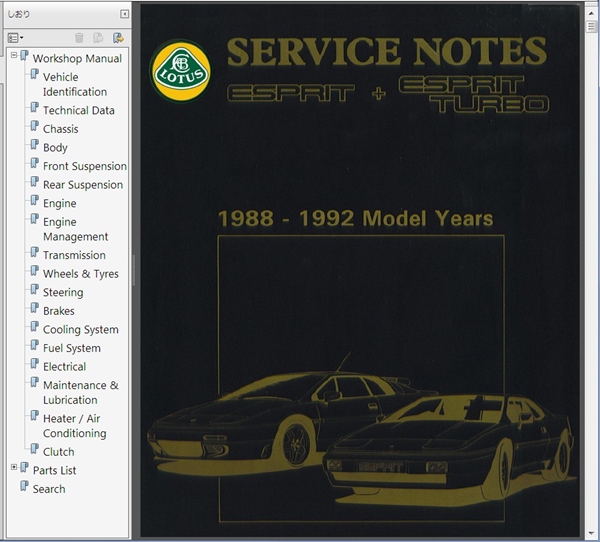Open the Workshop Manual bookmark
Screen dimensions: 600x542
coord(77,59)
